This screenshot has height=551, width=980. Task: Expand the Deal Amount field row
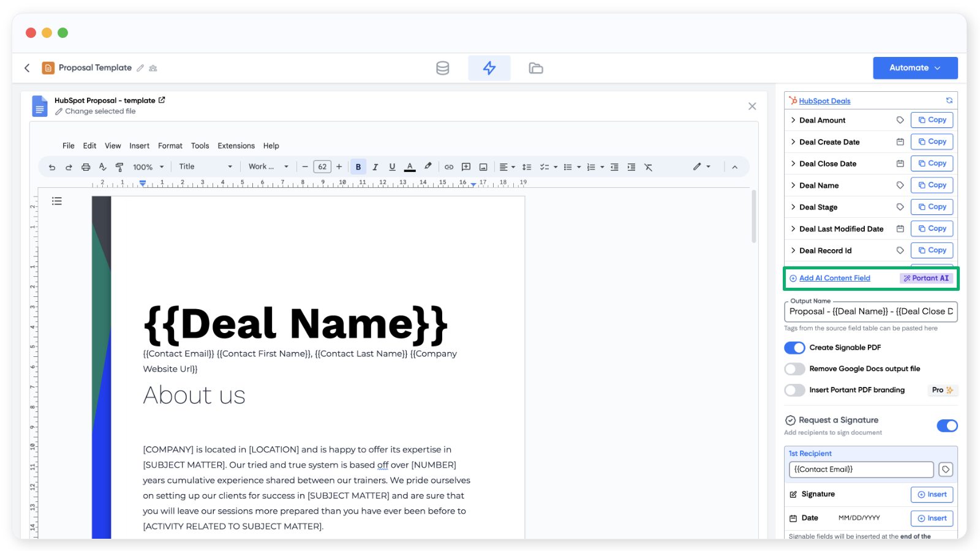coord(793,120)
